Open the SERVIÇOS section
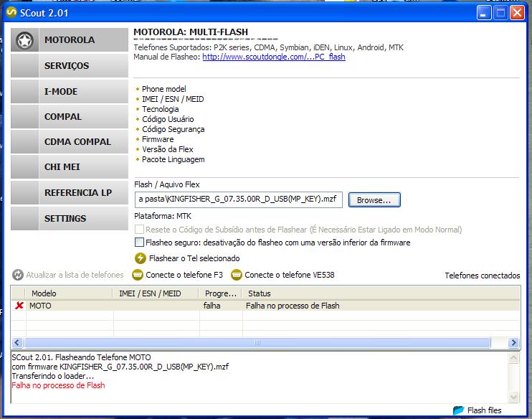Viewport: 532px width, 419px height. click(70, 65)
